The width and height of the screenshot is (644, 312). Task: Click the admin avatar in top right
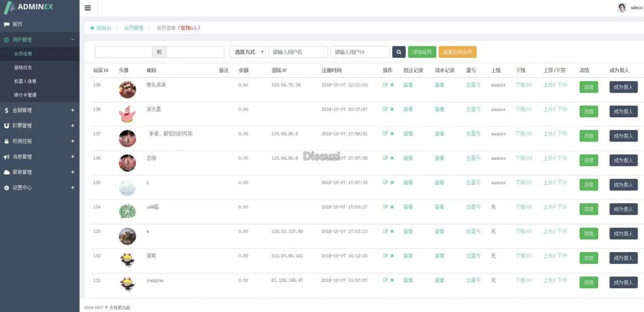click(622, 8)
